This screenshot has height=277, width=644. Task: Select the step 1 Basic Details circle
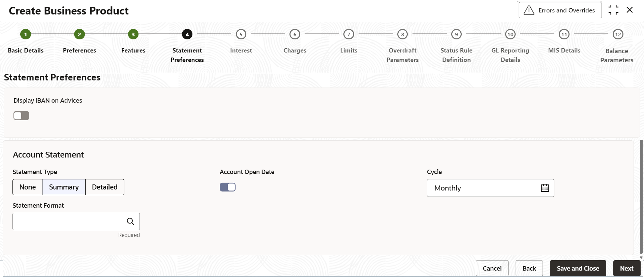pyautogui.click(x=26, y=34)
